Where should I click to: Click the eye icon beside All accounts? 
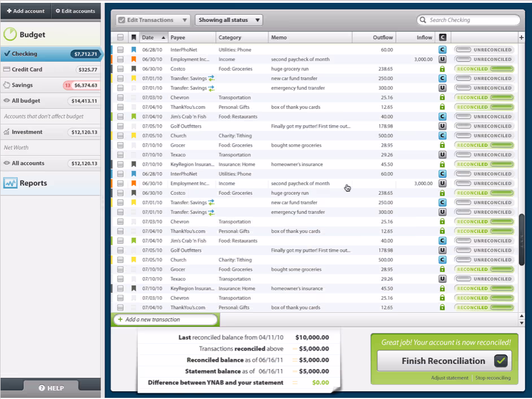tap(6, 163)
